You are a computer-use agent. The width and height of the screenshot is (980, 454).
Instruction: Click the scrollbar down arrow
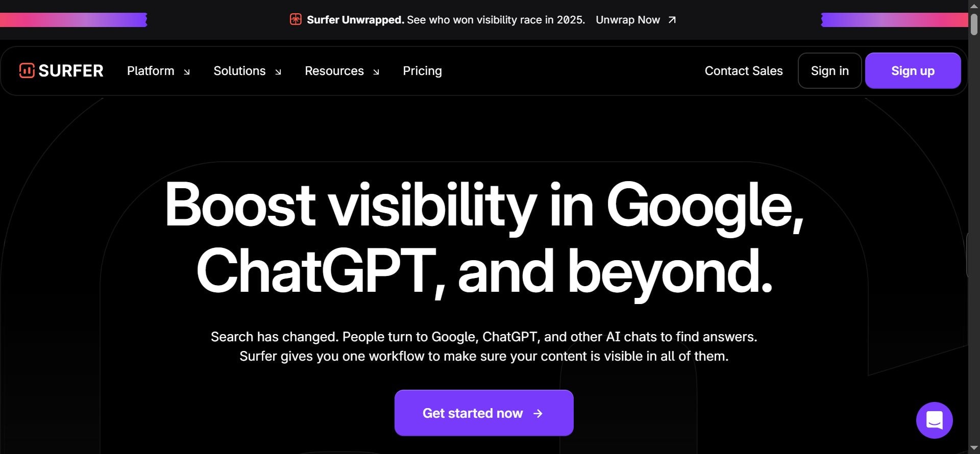tap(974, 448)
